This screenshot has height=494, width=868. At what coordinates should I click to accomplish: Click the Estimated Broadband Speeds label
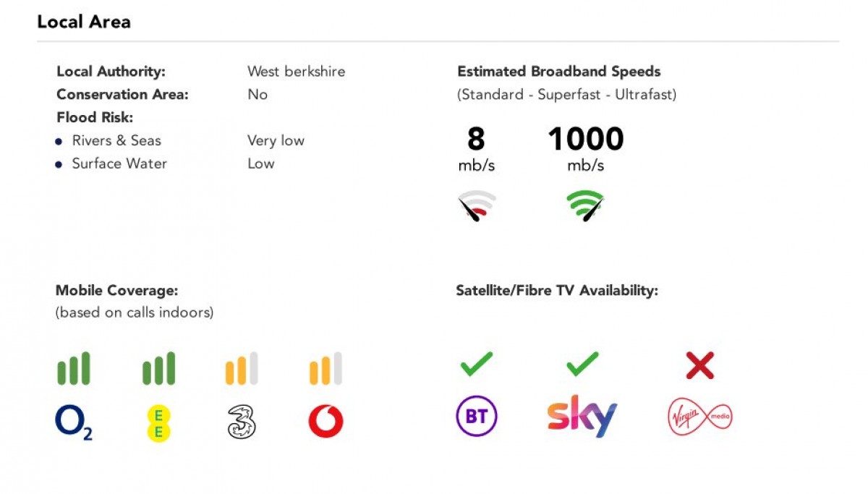coord(559,72)
